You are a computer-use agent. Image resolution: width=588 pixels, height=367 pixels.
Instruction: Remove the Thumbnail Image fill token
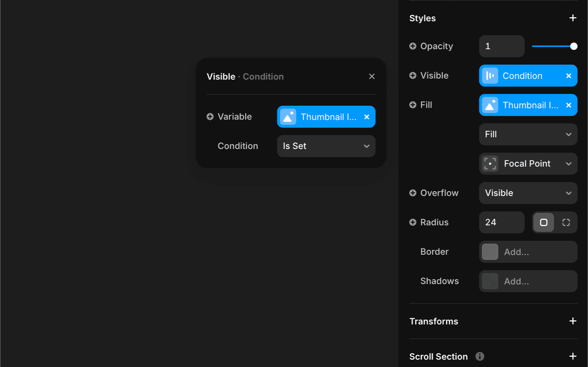[569, 105]
